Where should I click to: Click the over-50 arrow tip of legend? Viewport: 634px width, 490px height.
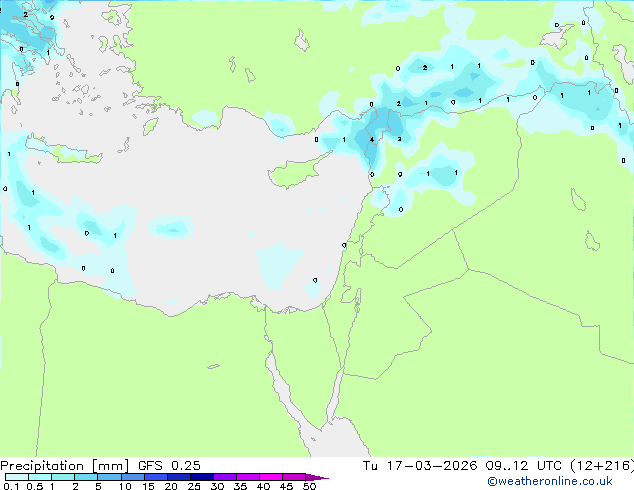pyautogui.click(x=317, y=477)
